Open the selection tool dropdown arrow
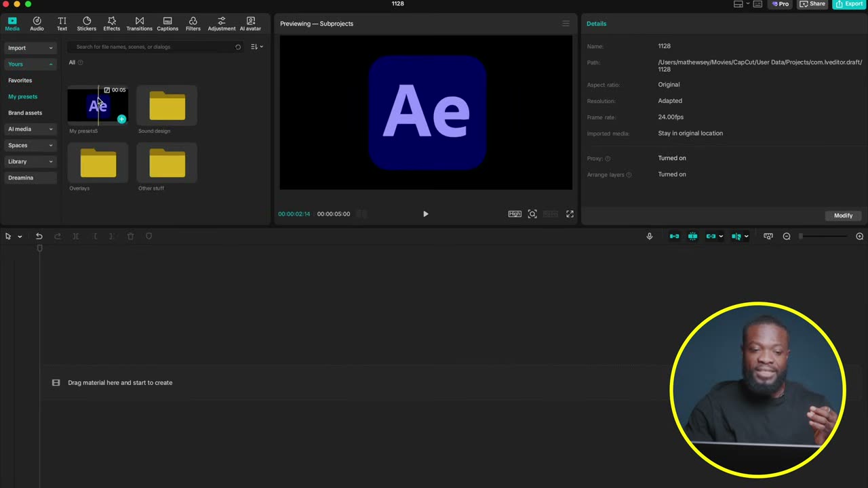The height and width of the screenshot is (488, 868). (x=20, y=237)
